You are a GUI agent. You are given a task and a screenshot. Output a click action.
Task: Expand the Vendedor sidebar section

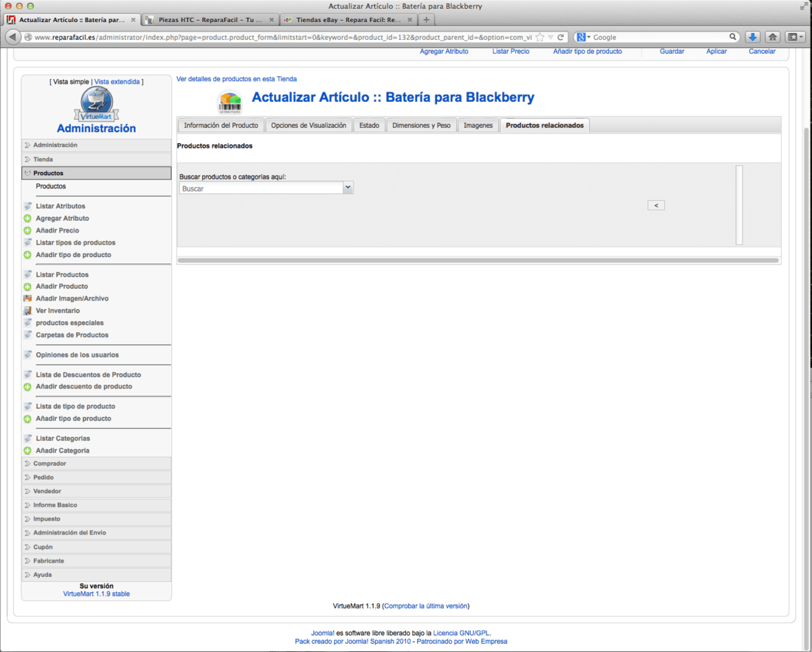[x=96, y=491]
